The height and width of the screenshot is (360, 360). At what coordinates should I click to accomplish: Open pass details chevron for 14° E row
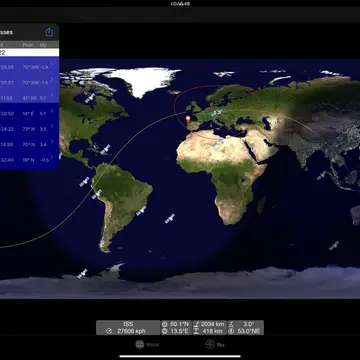52,110
